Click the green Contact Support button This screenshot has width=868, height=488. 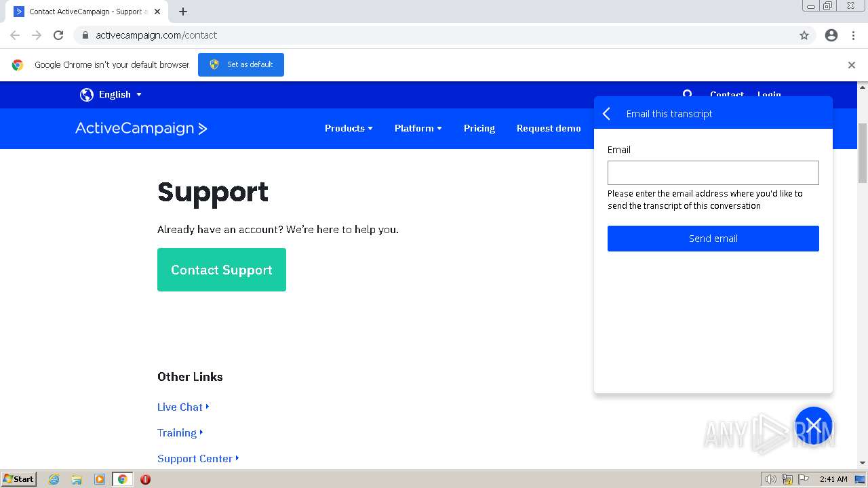click(x=222, y=270)
